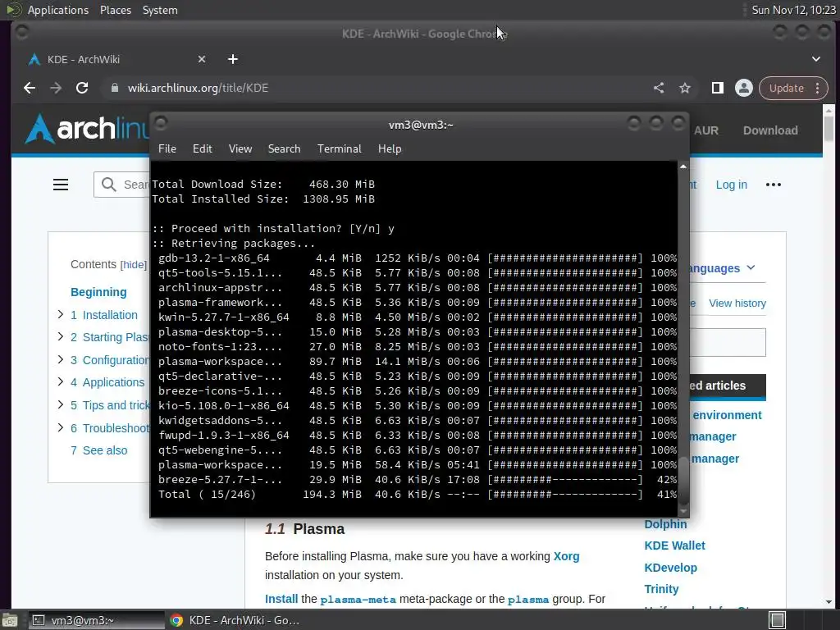Bookmark this page with the star
The height and width of the screenshot is (630, 840).
point(685,88)
